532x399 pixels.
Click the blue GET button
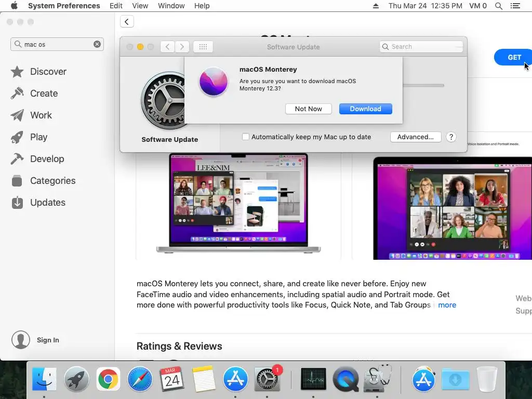(x=514, y=57)
